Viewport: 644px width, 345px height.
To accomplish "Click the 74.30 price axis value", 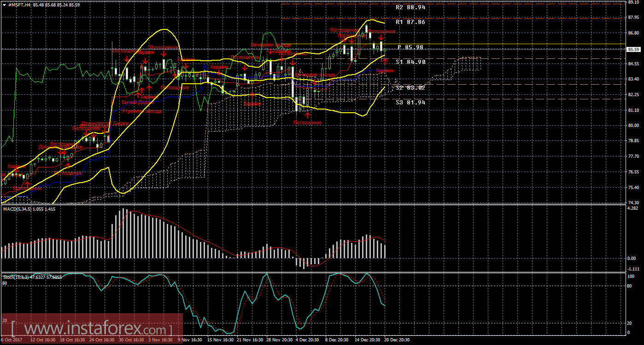I will (634, 202).
